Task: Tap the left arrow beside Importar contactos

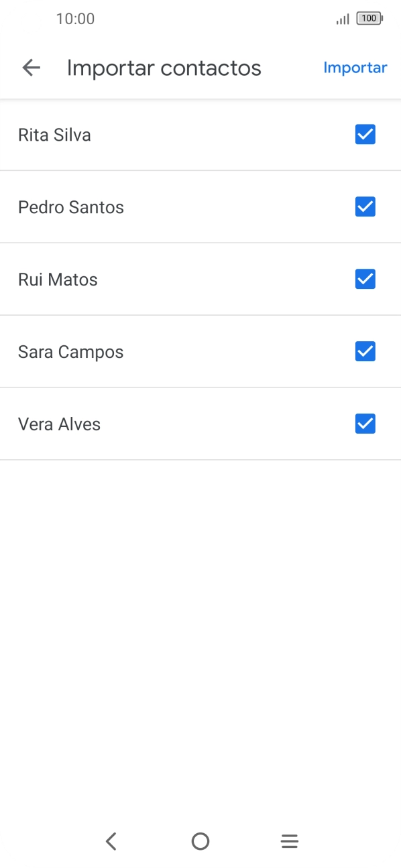Action: coord(32,68)
